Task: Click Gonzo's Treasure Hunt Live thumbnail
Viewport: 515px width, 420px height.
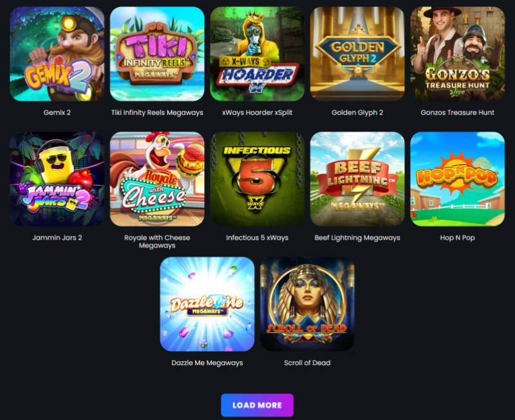Action: pos(458,54)
